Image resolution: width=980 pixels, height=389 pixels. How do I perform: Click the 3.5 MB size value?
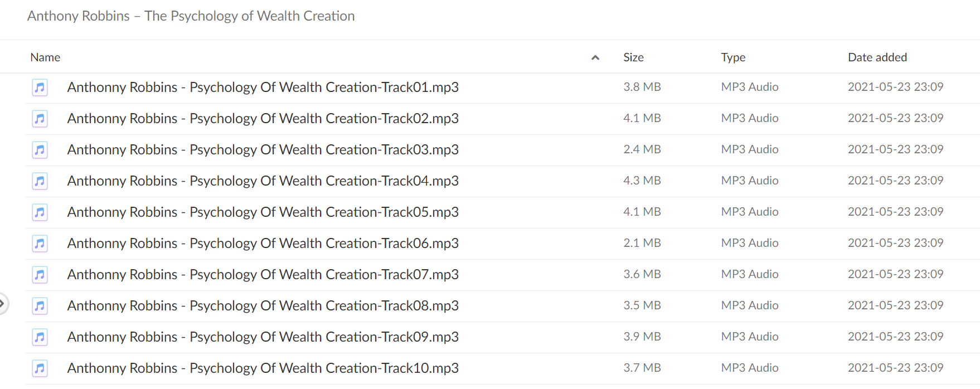tap(642, 305)
